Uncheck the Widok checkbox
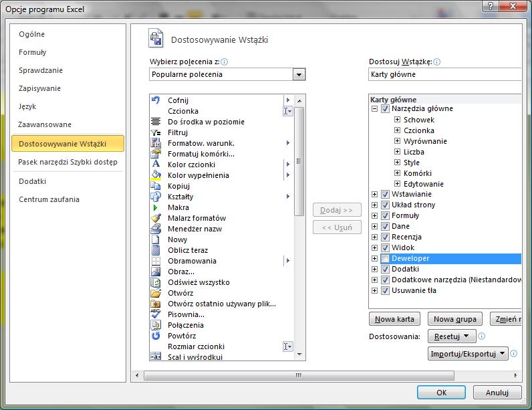532x410 pixels. click(385, 247)
